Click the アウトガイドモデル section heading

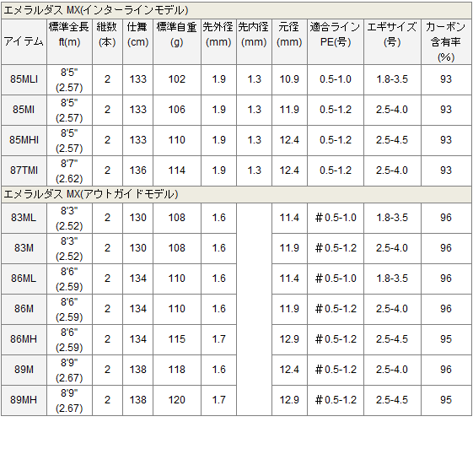click(x=91, y=194)
